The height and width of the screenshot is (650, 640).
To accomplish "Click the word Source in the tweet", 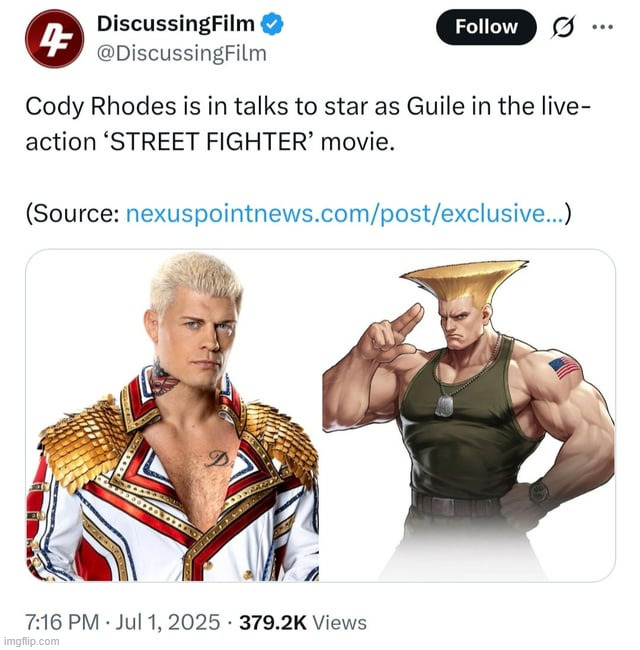I will pos(76,214).
